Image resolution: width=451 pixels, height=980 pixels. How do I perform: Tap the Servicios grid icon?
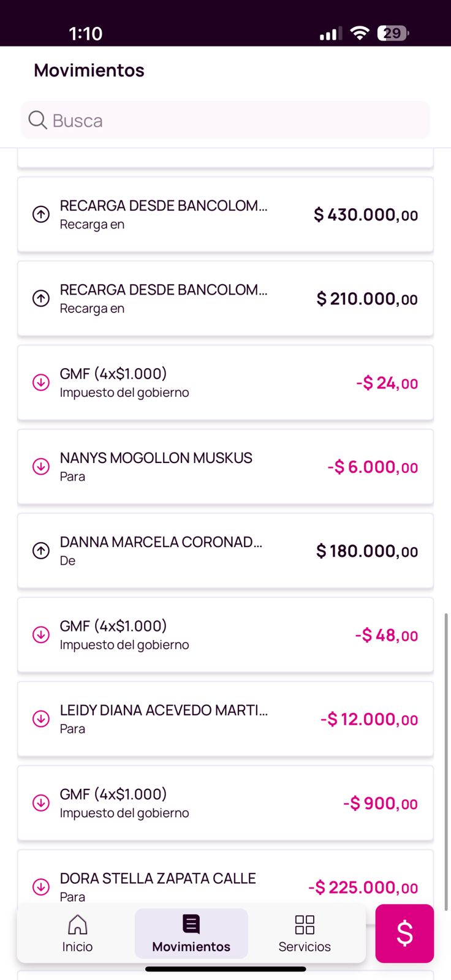click(305, 925)
